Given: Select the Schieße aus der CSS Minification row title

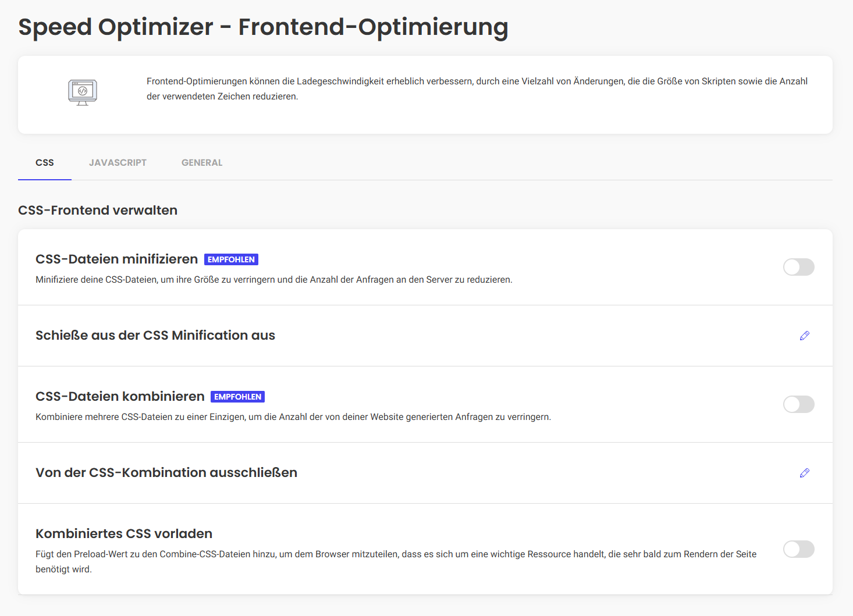Looking at the screenshot, I should click(155, 335).
